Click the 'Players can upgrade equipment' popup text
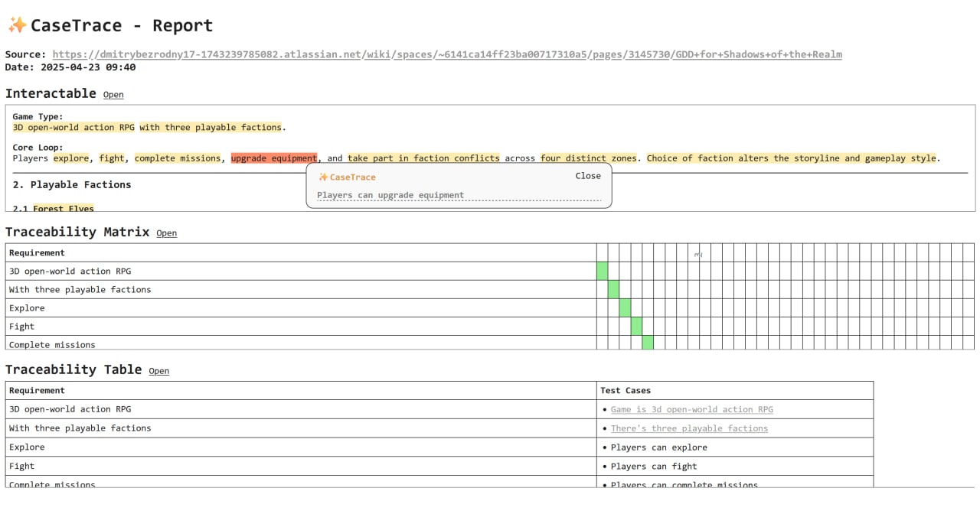Image resolution: width=980 pixels, height=514 pixels. click(390, 195)
